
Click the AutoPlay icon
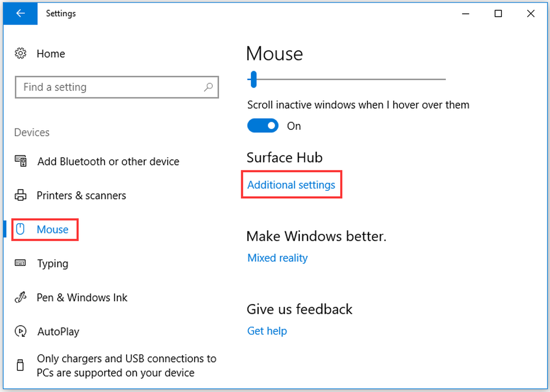coord(20,331)
